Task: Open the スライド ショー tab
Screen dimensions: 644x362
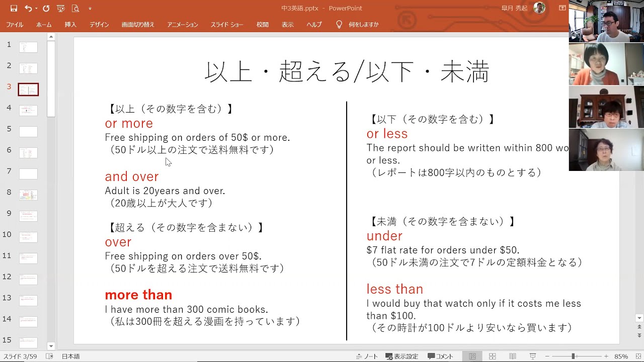Action: click(227, 25)
